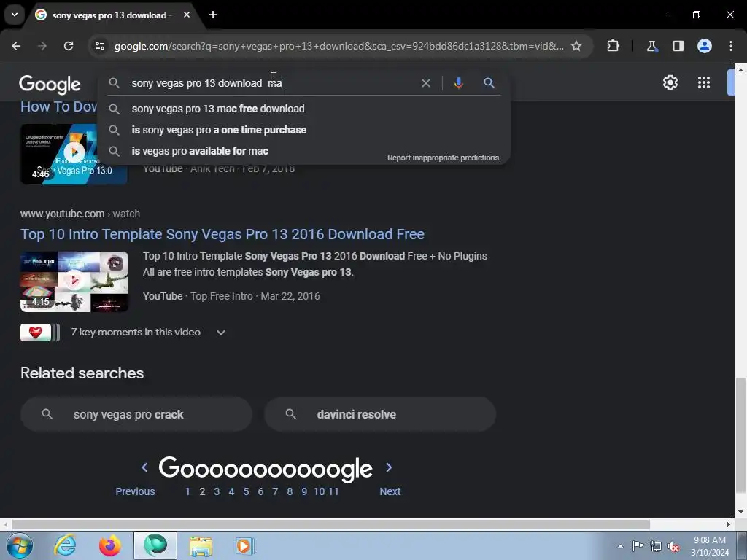
Task: Go to results page 9
Action: coord(304,491)
